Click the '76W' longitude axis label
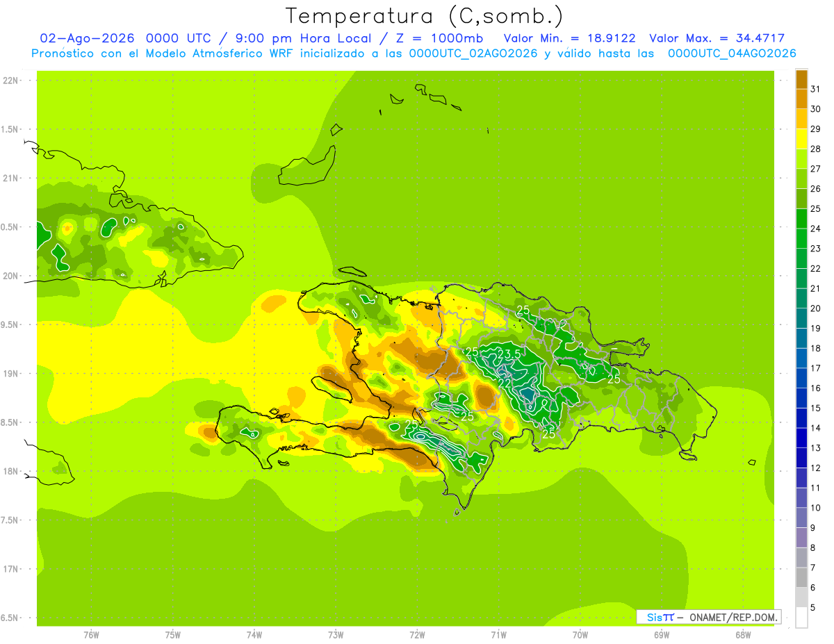The image size is (834, 644). click(x=91, y=635)
